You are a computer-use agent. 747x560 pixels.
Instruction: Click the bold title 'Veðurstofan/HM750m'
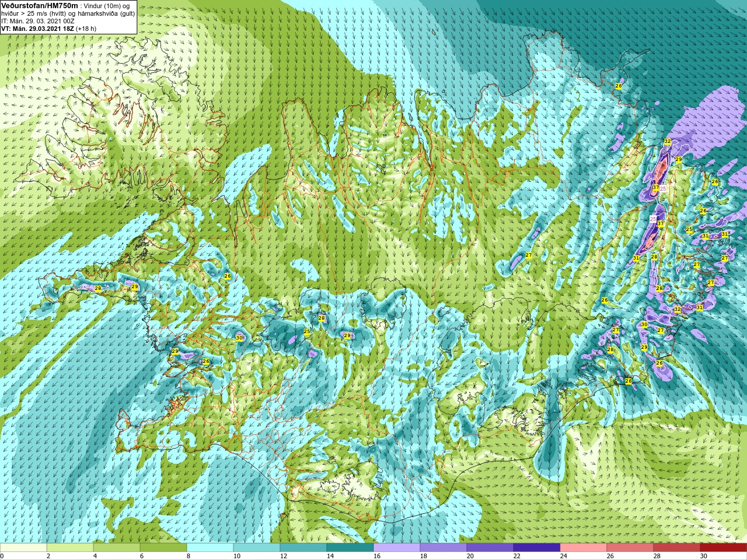tap(39, 5)
